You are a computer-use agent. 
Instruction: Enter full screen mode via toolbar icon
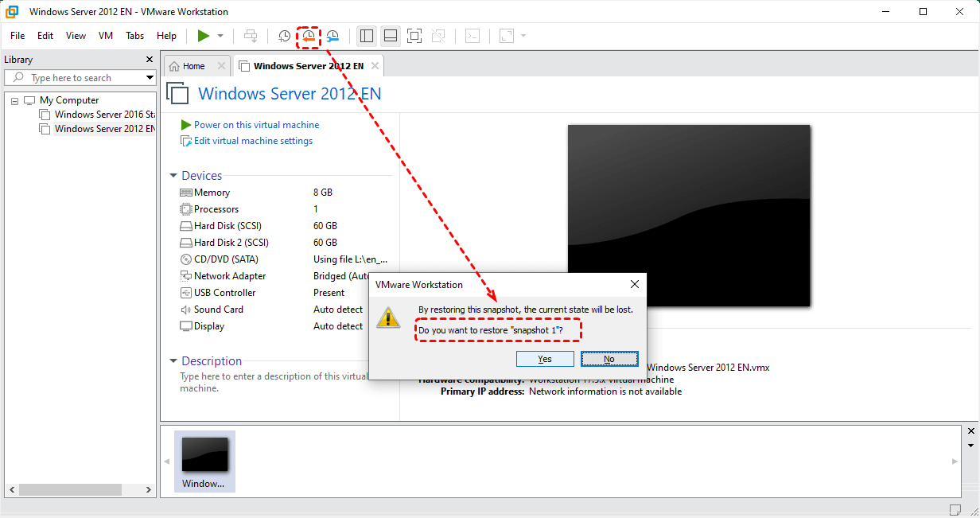tap(414, 36)
